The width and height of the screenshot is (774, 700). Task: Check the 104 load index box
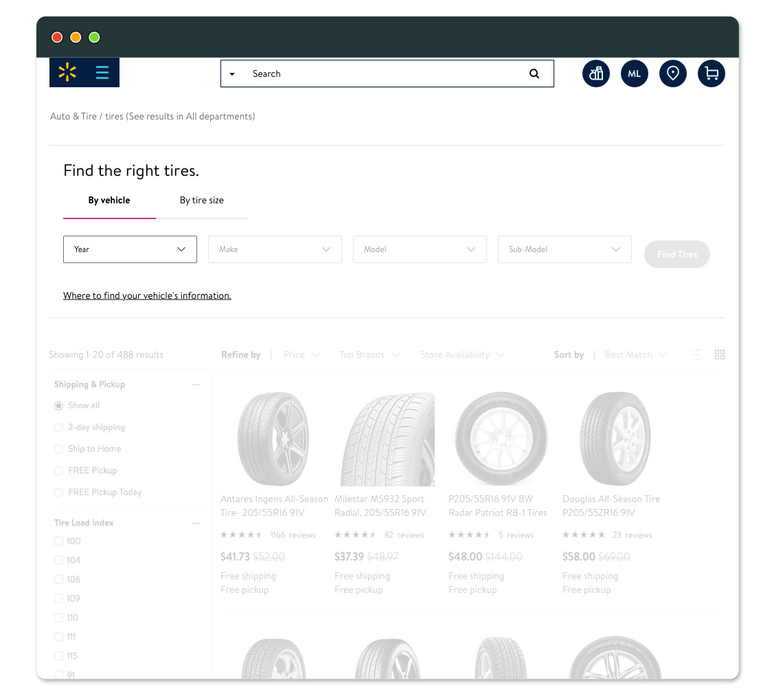pos(59,561)
